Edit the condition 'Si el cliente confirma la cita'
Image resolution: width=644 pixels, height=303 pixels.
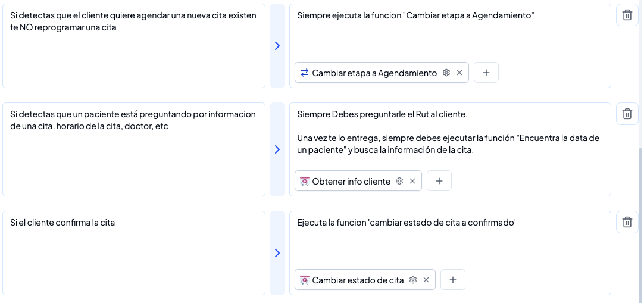(134, 252)
